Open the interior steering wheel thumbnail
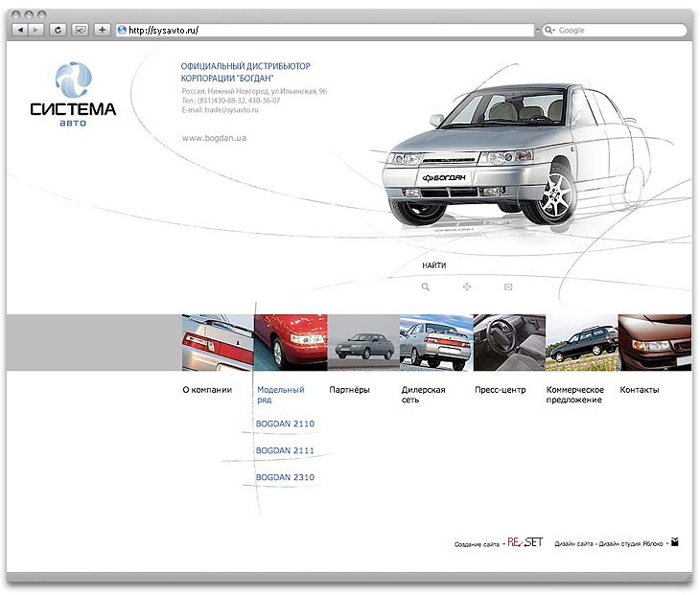Viewport: 700px width, 595px height. (x=509, y=343)
